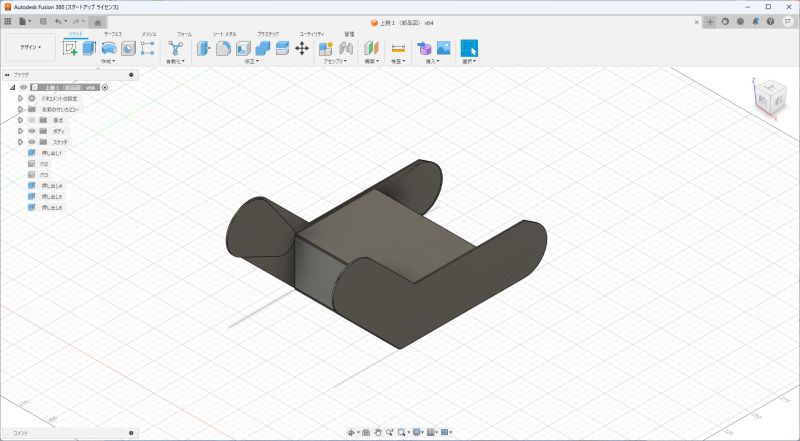800x441 pixels.
Task: Click the Offset Plane construct icon
Action: click(x=372, y=48)
